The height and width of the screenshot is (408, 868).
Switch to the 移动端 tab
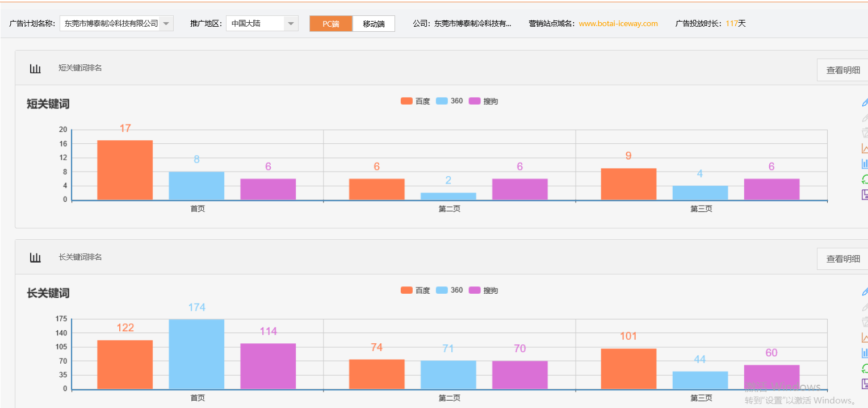(374, 23)
